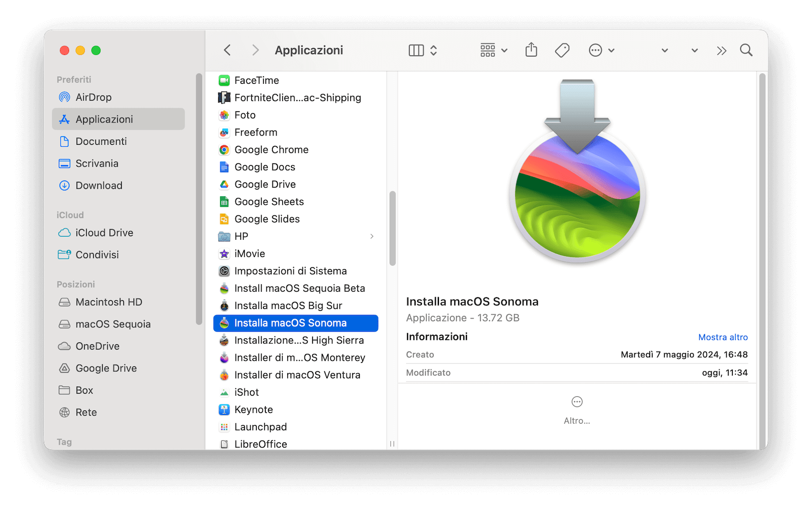This screenshot has height=508, width=812.
Task: Switch view using the column view icon
Action: point(416,50)
